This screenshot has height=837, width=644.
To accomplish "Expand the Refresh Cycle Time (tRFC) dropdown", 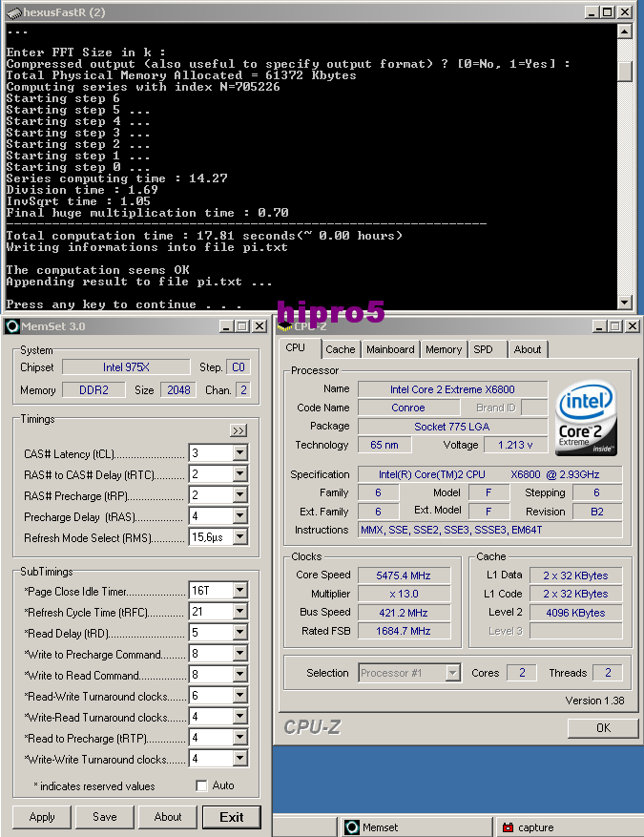I will coord(239,612).
